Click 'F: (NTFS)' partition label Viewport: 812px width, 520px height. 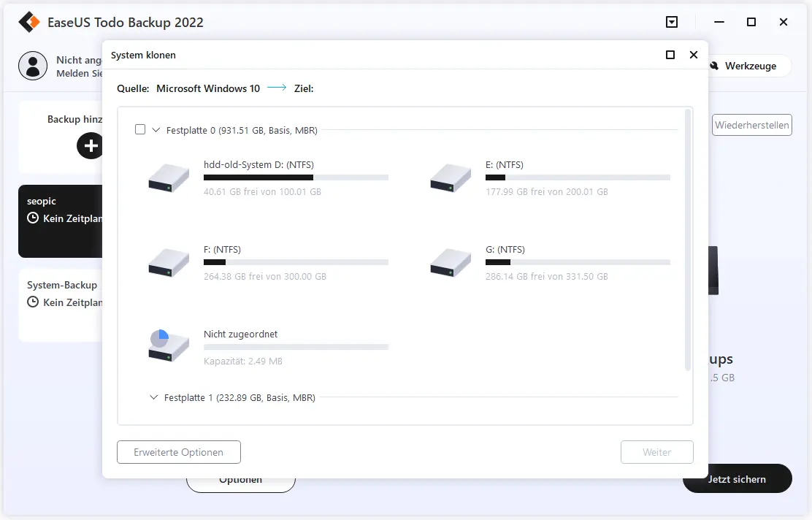tap(222, 250)
